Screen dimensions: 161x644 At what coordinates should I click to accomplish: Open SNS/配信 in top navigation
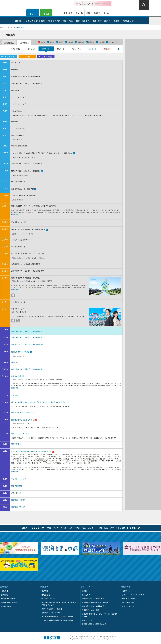pos(68,13)
